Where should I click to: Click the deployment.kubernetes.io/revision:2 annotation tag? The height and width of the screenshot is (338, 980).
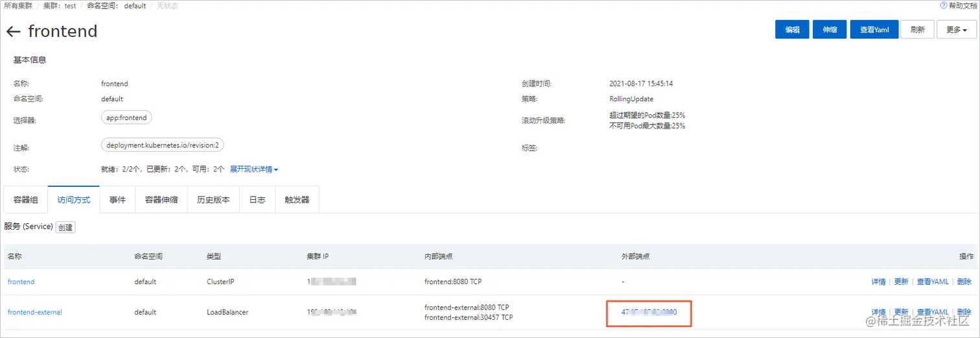(162, 145)
